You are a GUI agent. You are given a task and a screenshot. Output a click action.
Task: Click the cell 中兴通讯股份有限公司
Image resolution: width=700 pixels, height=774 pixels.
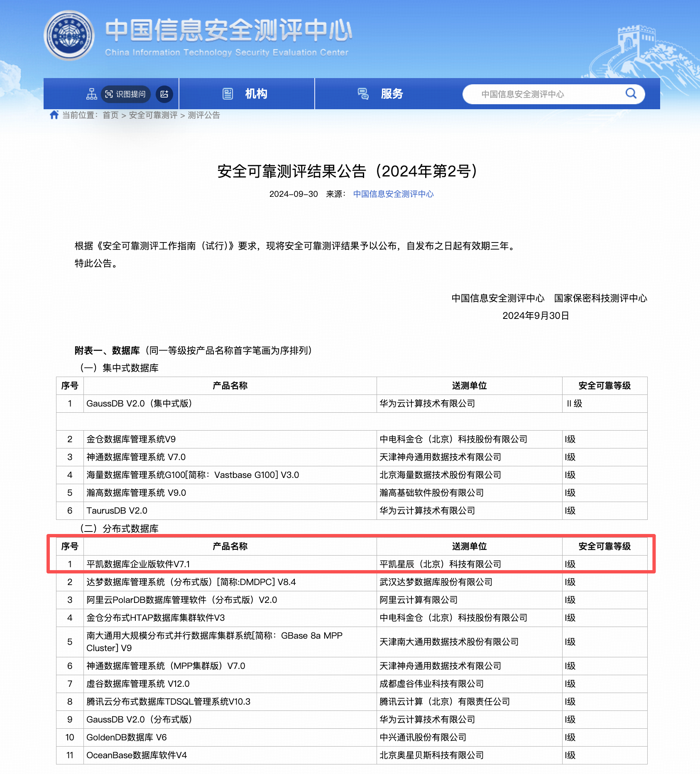point(469,737)
